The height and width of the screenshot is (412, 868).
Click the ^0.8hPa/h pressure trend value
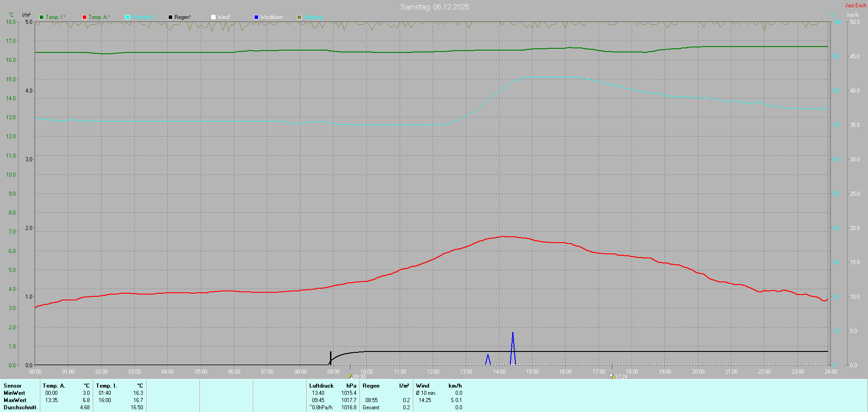click(321, 407)
